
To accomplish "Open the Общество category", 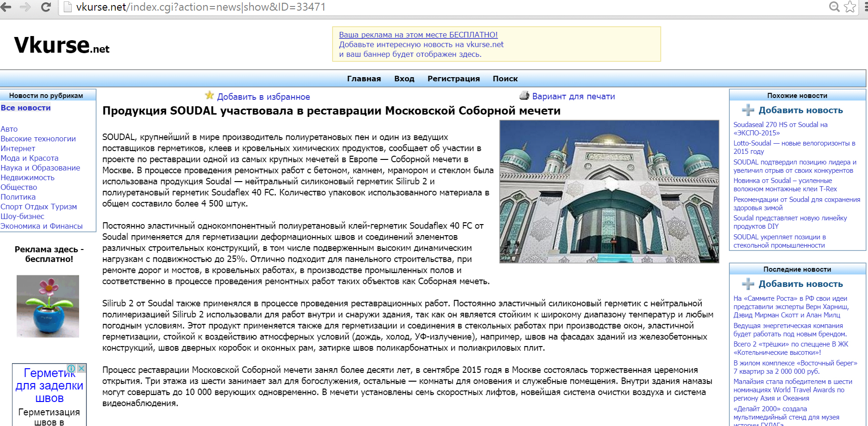I will coord(18,187).
